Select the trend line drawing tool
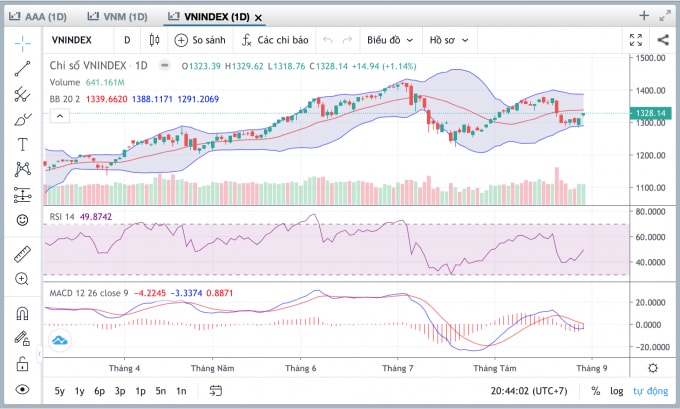Viewport: 680px width, 409px height. 23,69
